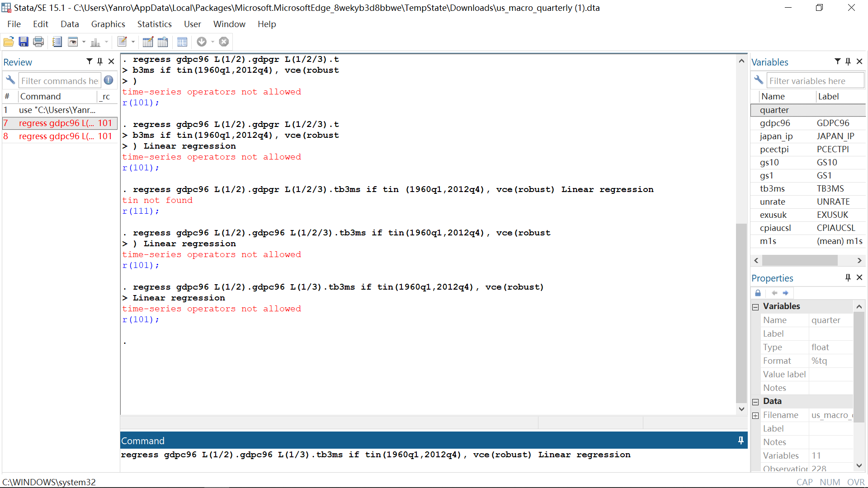Toggle pin on Variables panel
Image resolution: width=868 pixels, height=488 pixels.
[848, 61]
